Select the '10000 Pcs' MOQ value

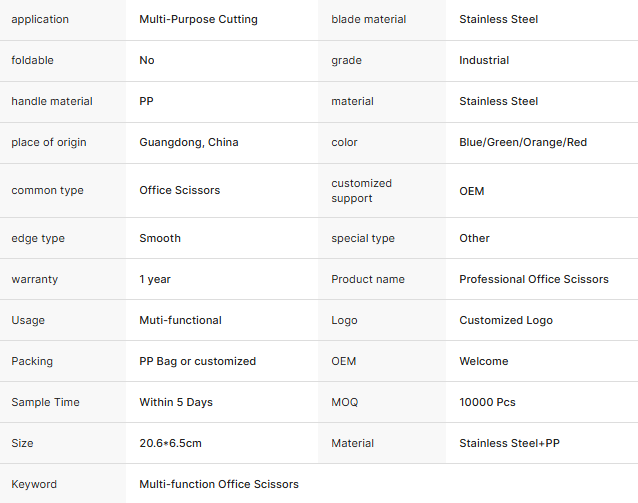tap(487, 402)
